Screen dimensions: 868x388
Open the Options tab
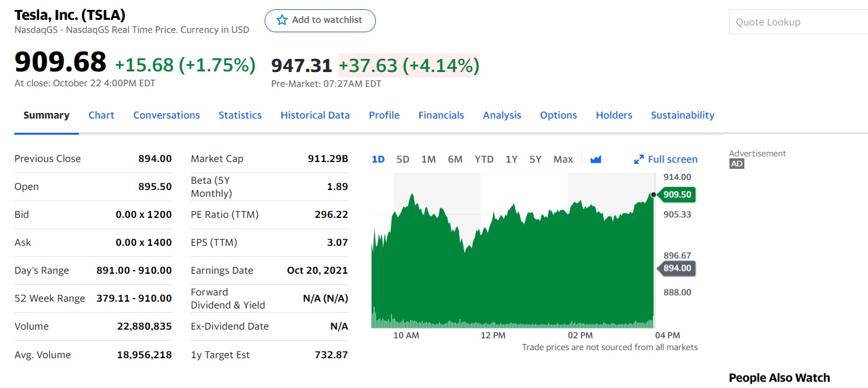(x=558, y=115)
